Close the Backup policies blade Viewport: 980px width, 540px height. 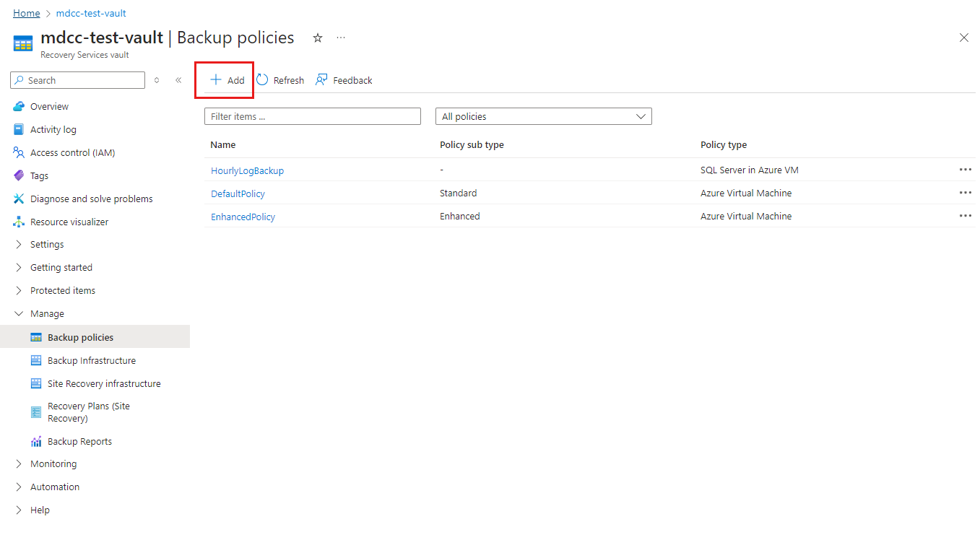(964, 38)
